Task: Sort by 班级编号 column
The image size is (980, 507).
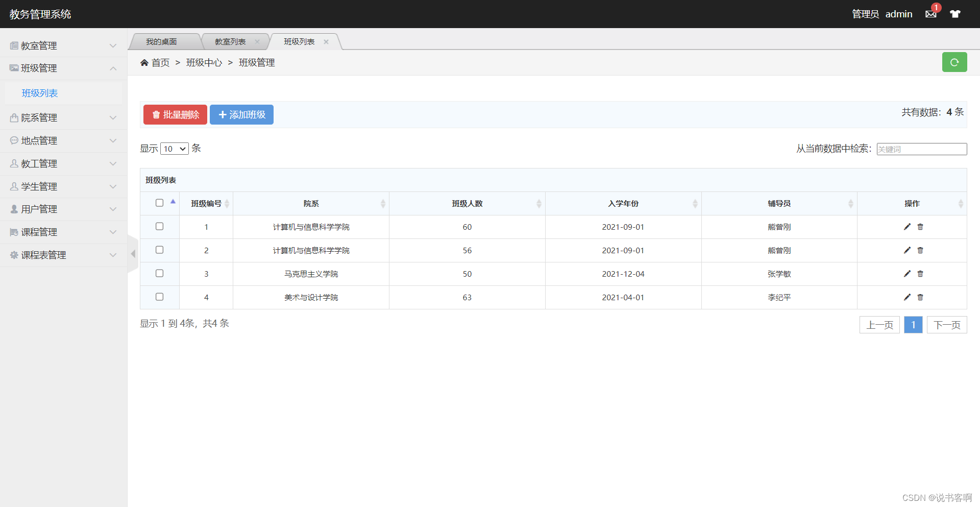Action: click(x=206, y=204)
